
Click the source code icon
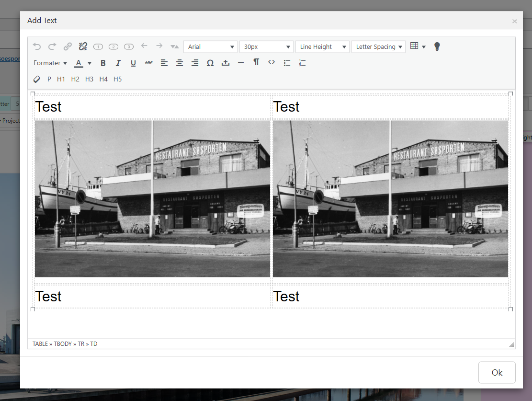pos(272,62)
